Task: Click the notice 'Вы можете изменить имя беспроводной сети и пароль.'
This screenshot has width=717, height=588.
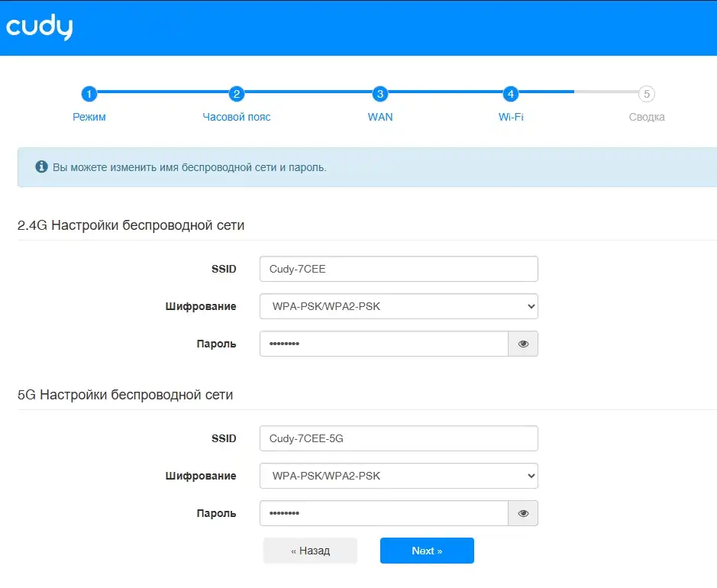Action: click(x=189, y=167)
